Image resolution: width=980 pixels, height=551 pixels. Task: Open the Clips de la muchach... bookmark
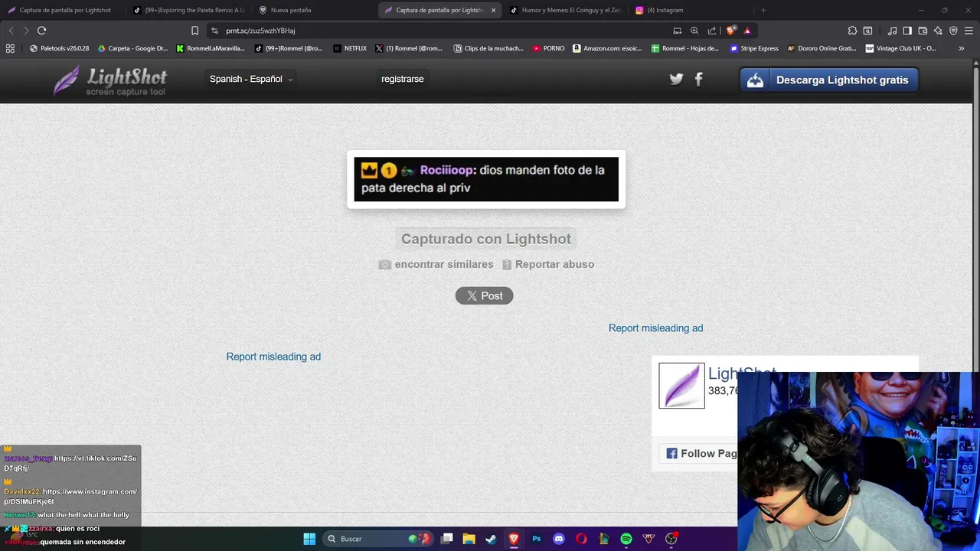tap(488, 48)
